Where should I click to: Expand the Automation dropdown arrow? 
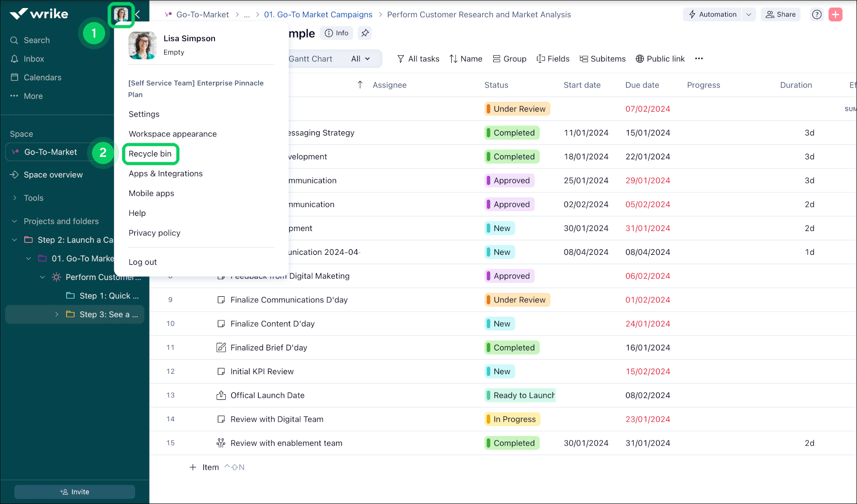tap(749, 14)
